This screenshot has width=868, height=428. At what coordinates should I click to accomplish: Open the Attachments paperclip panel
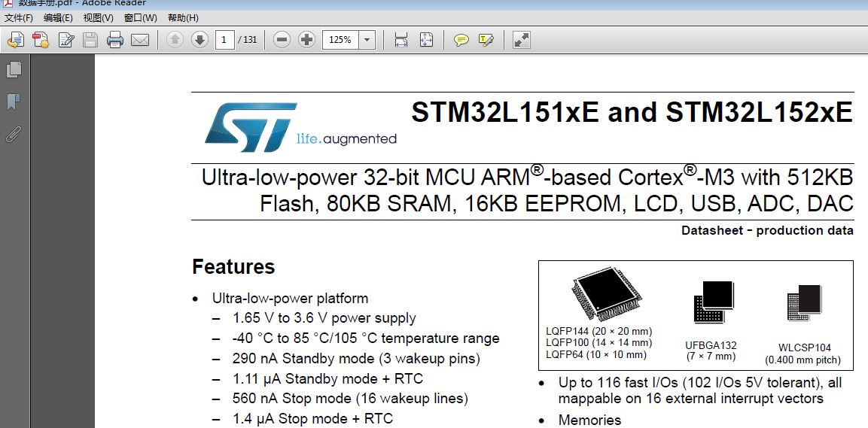click(14, 135)
